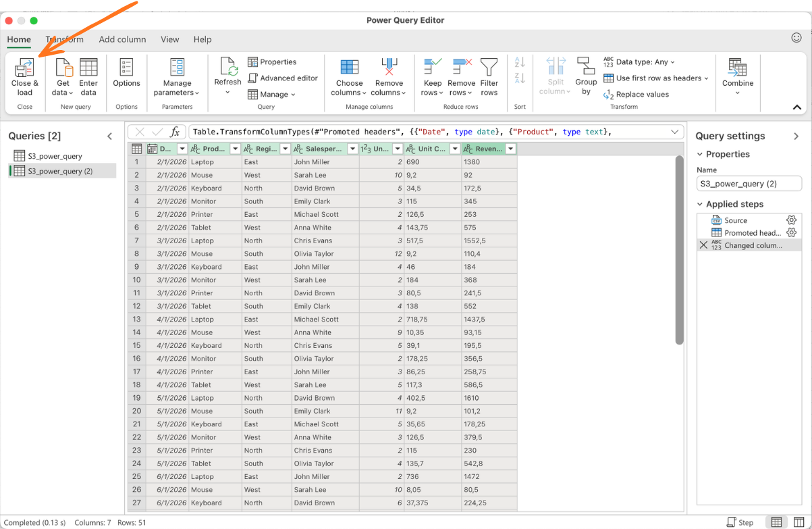Sort ascending A to Z
This screenshot has height=529, width=812.
520,62
